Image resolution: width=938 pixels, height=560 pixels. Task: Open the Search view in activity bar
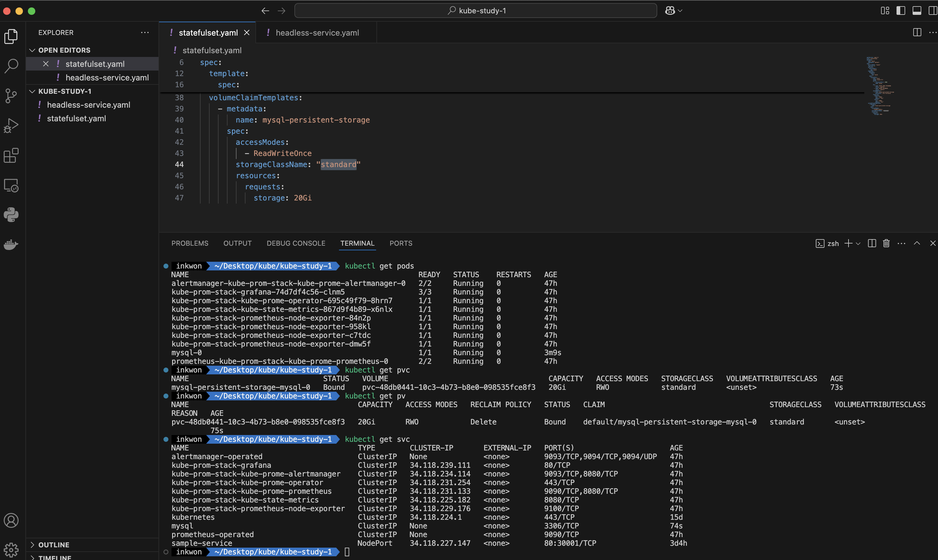tap(11, 66)
